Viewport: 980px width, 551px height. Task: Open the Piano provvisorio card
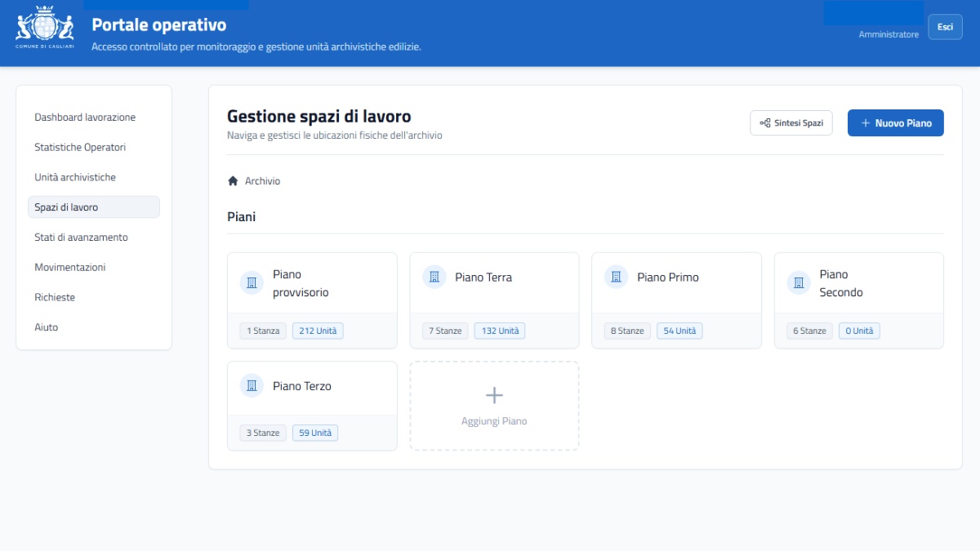click(x=312, y=300)
